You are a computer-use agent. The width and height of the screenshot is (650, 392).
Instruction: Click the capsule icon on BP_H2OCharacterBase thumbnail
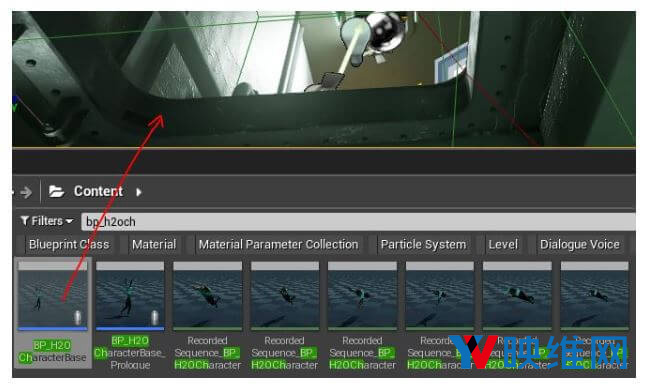click(77, 318)
